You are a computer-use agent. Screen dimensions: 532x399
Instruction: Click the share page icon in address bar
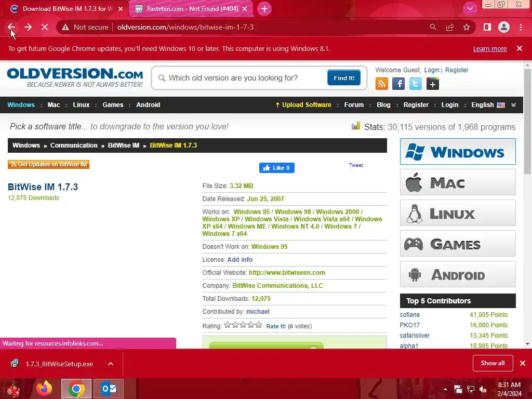(x=450, y=27)
